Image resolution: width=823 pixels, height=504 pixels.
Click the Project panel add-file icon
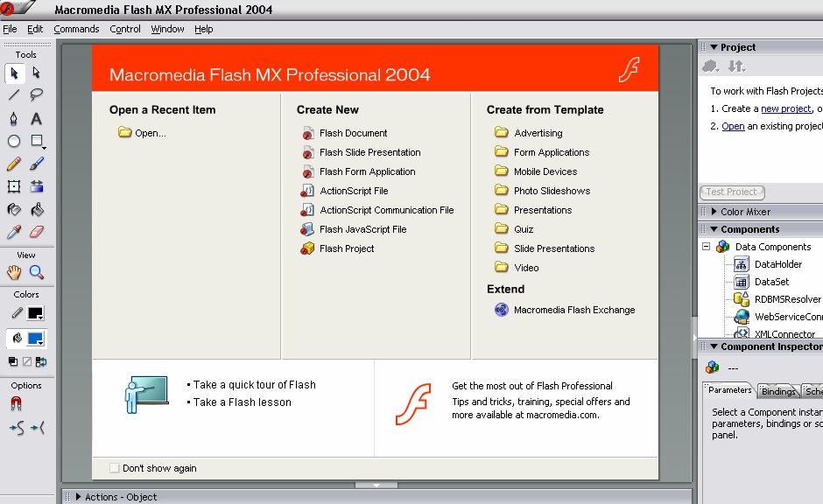coord(711,66)
